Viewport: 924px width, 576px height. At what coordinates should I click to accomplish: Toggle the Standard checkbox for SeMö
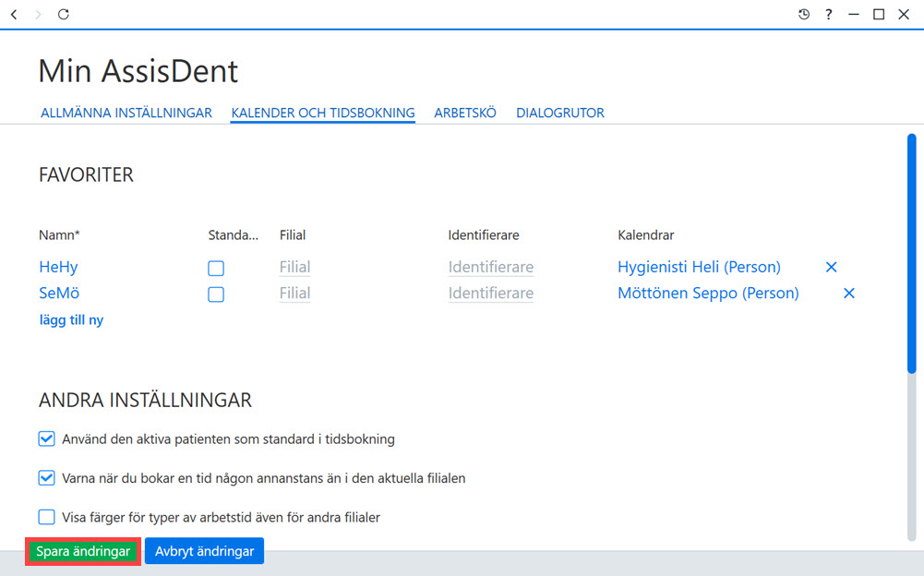216,294
